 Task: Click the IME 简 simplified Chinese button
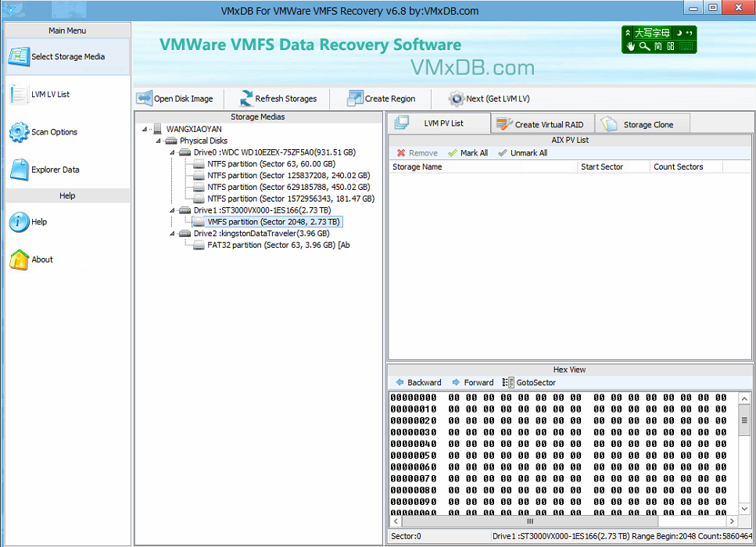658,46
